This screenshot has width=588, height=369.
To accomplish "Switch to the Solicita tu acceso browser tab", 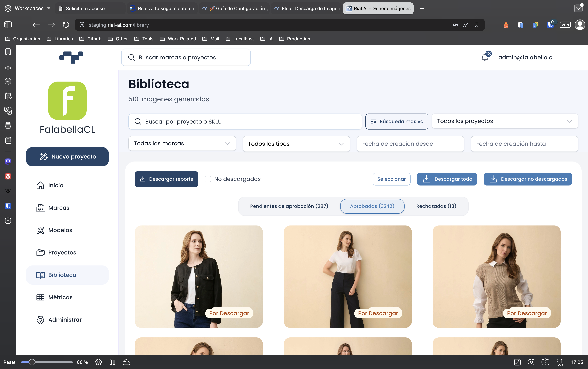I will coord(90,9).
